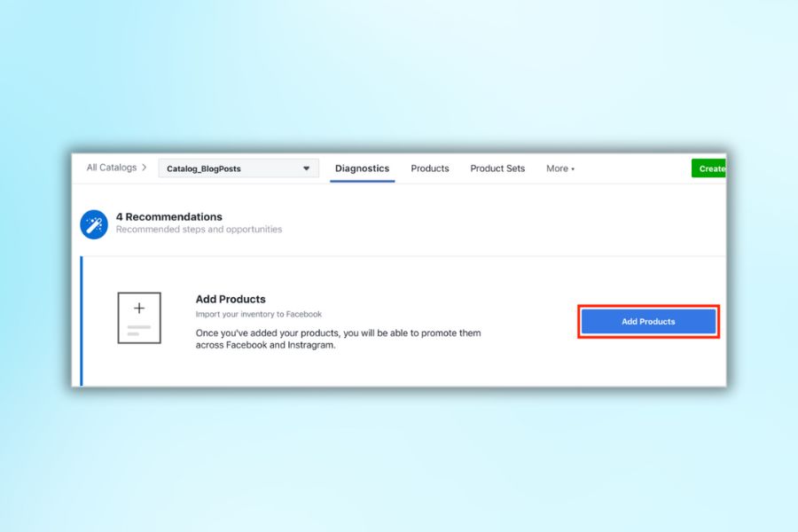The height and width of the screenshot is (532, 798).
Task: Click the document plus icon for Add Products
Action: coord(139,317)
